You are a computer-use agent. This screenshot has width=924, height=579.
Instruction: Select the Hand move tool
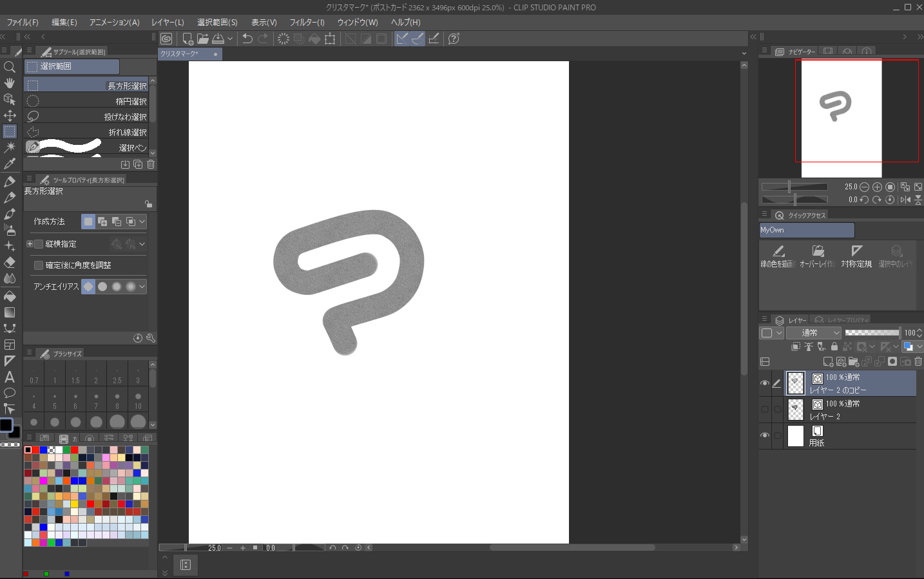tap(10, 83)
